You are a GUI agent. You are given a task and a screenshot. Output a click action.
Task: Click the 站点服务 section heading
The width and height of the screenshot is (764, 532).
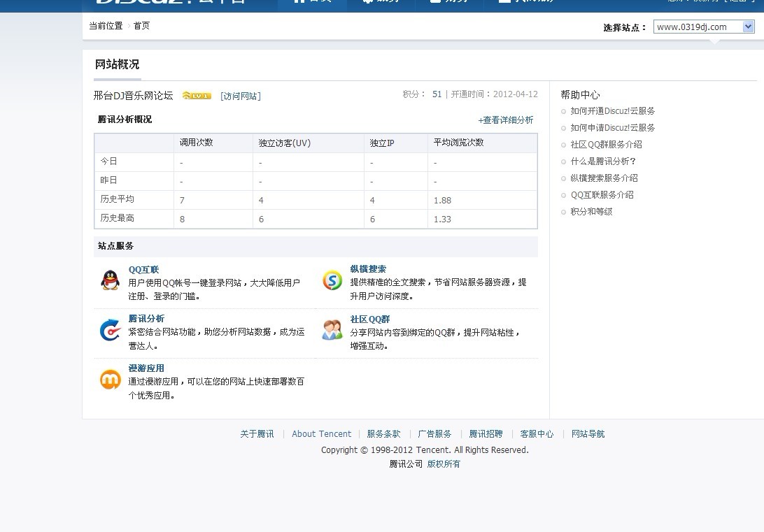click(115, 246)
